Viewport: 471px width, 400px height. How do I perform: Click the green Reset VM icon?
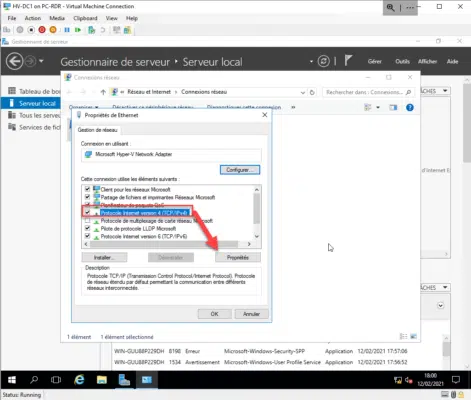pyautogui.click(x=78, y=30)
